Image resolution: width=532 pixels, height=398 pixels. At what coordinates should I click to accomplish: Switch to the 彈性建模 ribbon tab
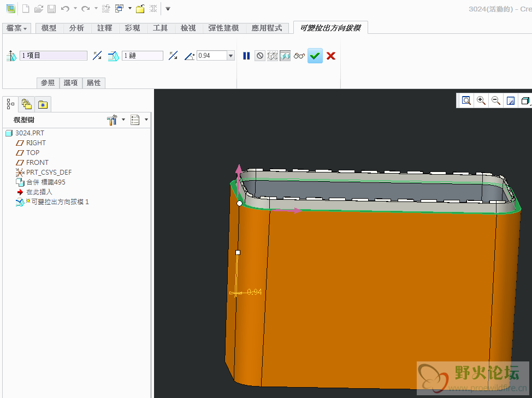[223, 28]
